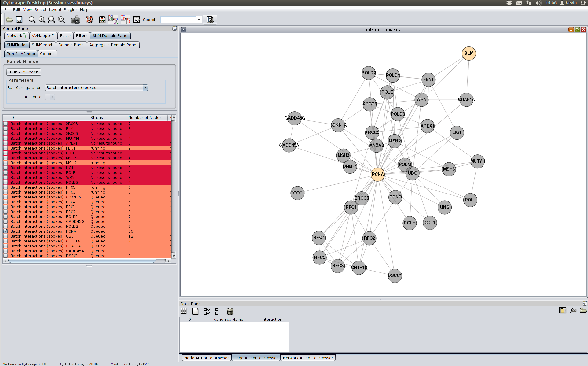Expand the Search field dropdown arrow
The image size is (588, 366).
[x=199, y=20]
